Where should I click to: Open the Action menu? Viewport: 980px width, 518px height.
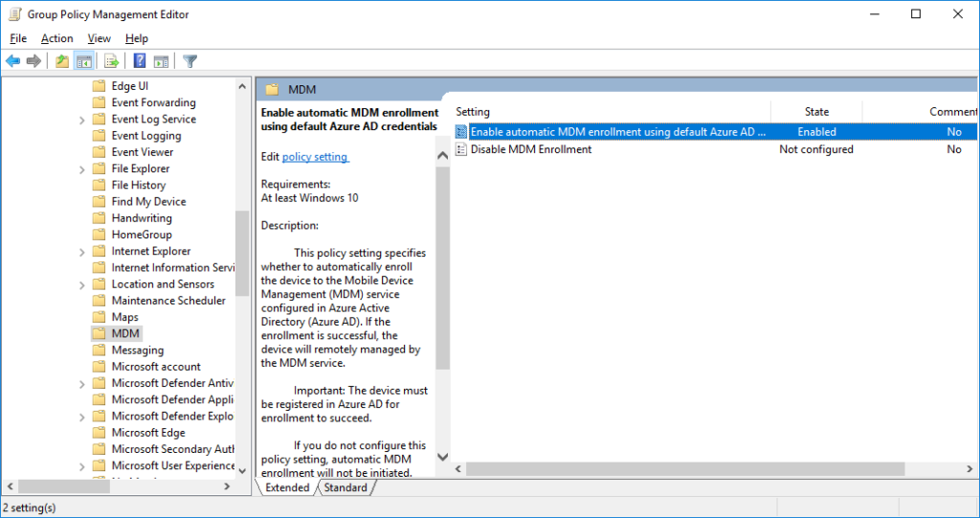56,38
